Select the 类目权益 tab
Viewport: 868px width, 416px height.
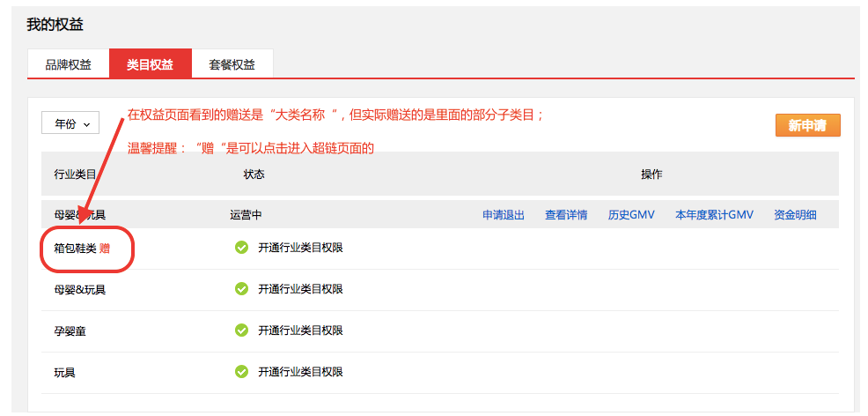click(x=150, y=64)
